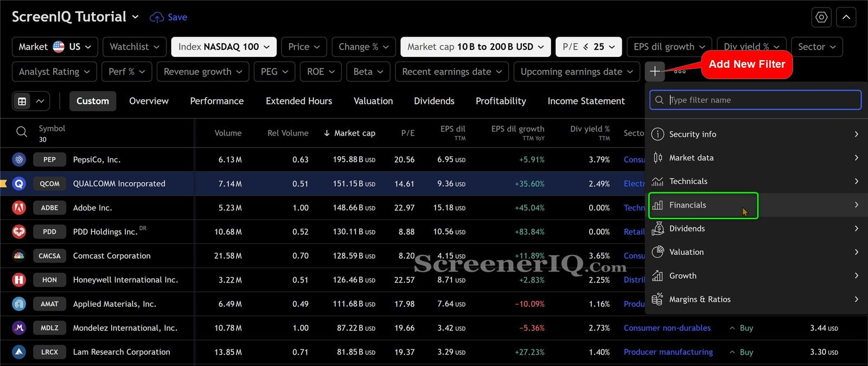
Task: Open the Consumer non-durables sector link
Action: coord(667,328)
